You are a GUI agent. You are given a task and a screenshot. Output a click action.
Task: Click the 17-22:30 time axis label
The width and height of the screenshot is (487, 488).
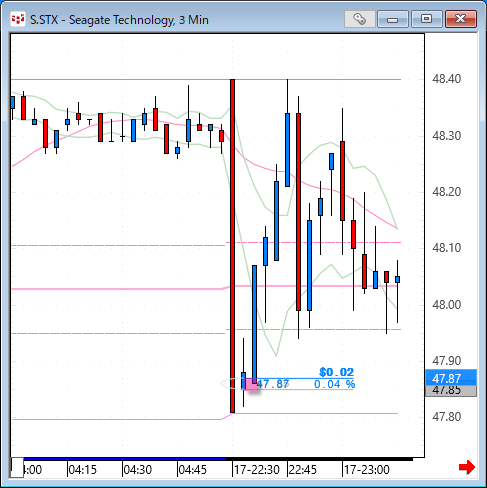point(257,470)
